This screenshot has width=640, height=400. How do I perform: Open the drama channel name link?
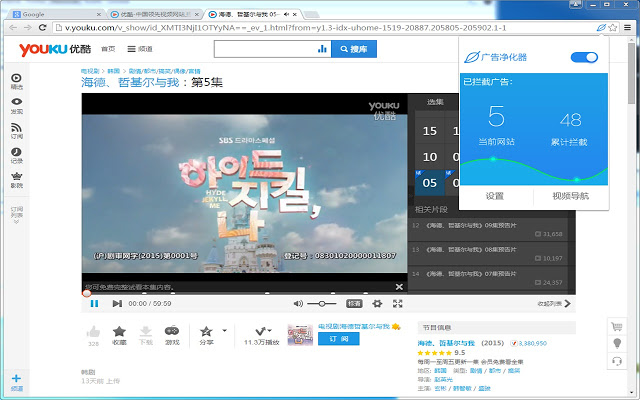(x=354, y=327)
